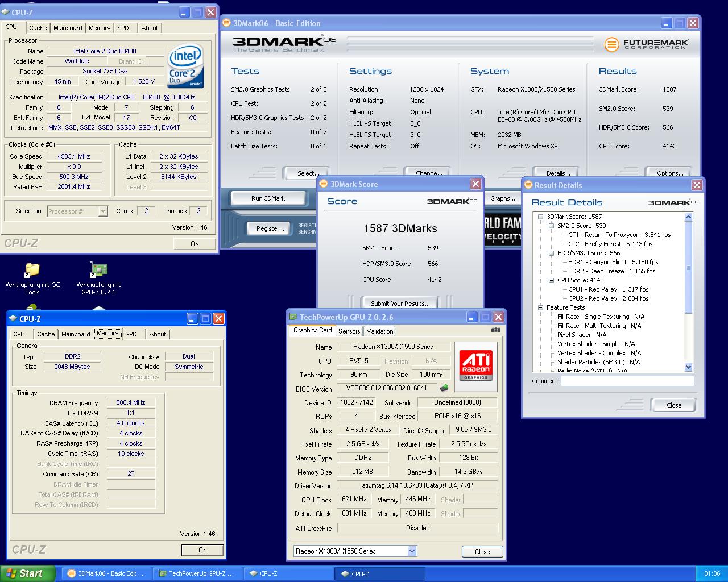Open the Processor #1 selection dropdown in CPU-Z
The height and width of the screenshot is (582, 728).
(x=103, y=211)
